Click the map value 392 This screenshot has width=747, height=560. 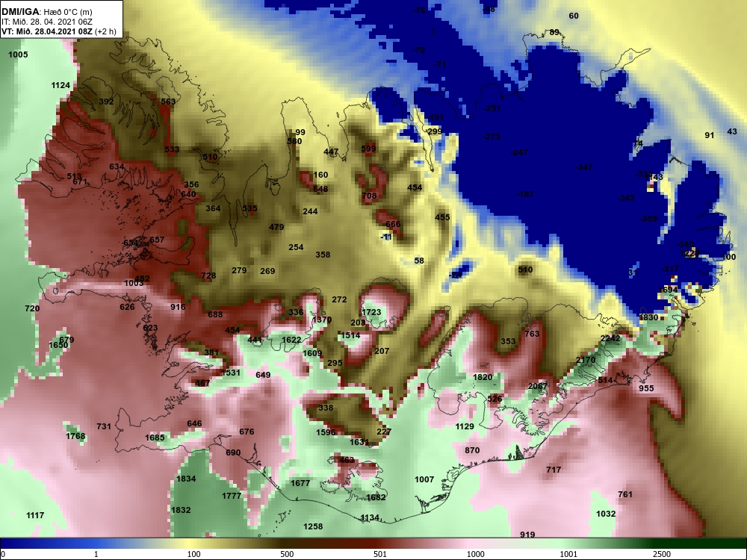[x=106, y=102]
